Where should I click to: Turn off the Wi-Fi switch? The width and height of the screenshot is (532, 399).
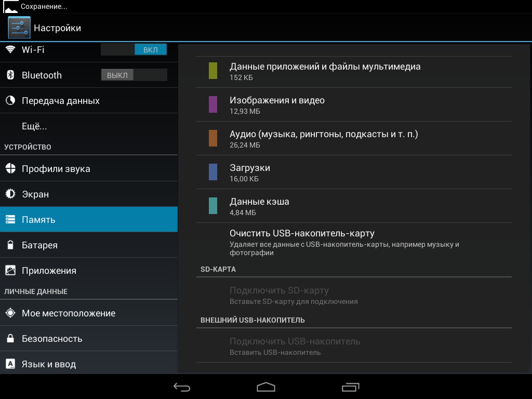[x=134, y=49]
